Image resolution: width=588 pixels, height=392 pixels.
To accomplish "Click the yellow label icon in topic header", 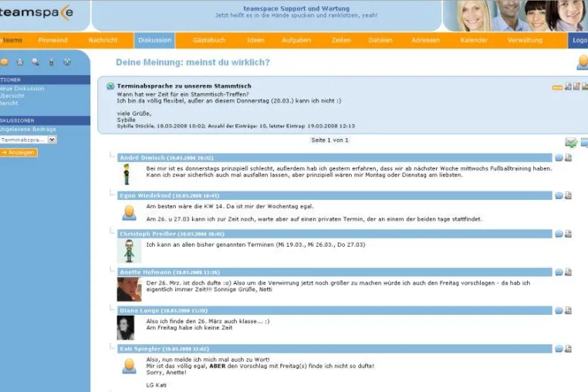I will 557,87.
